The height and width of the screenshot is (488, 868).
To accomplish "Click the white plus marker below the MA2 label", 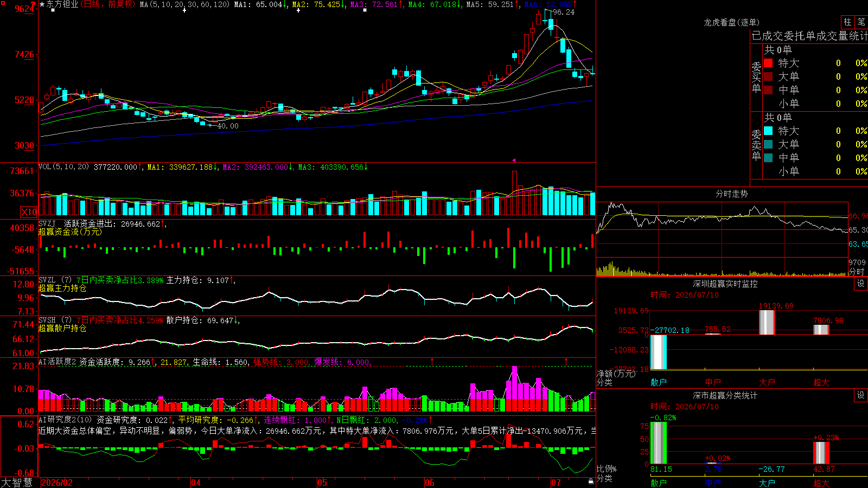I will [298, 10].
